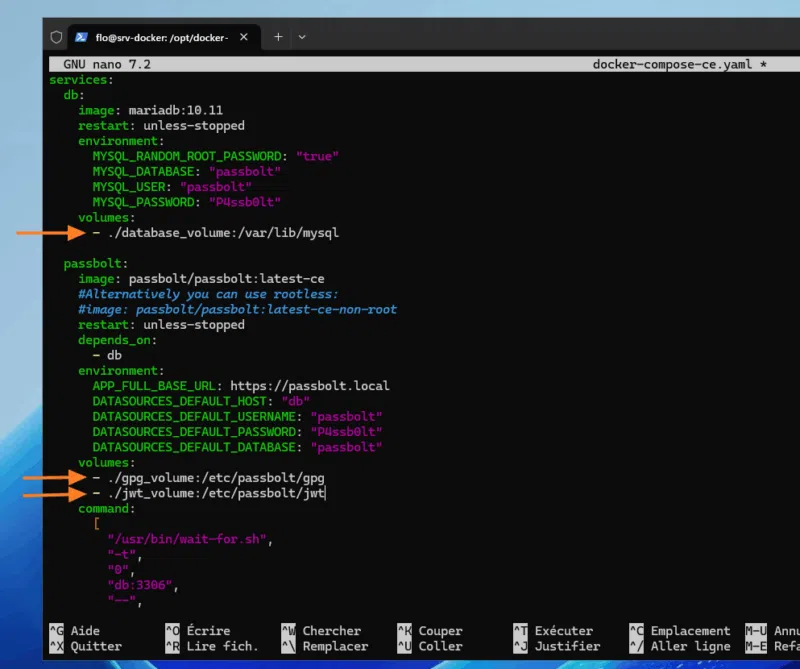800x669 pixels.
Task: Open a new terminal tab with plus icon
Action: click(x=279, y=37)
